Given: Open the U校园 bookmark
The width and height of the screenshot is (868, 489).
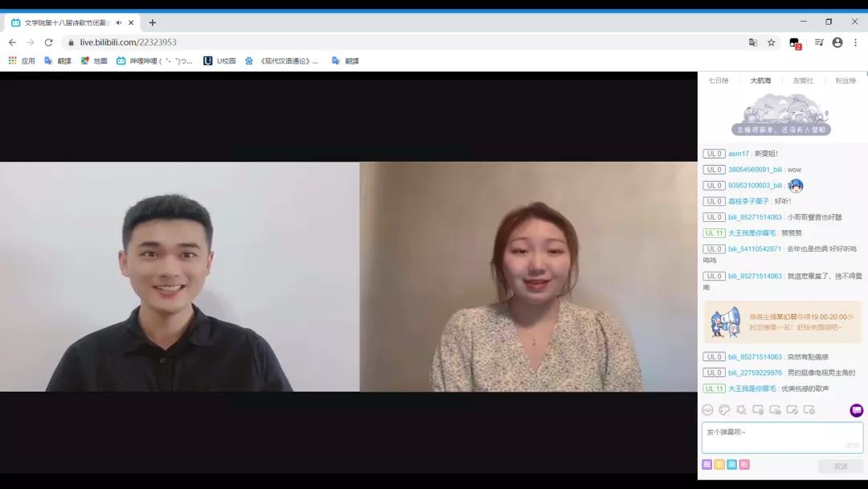Looking at the screenshot, I should click(x=219, y=60).
